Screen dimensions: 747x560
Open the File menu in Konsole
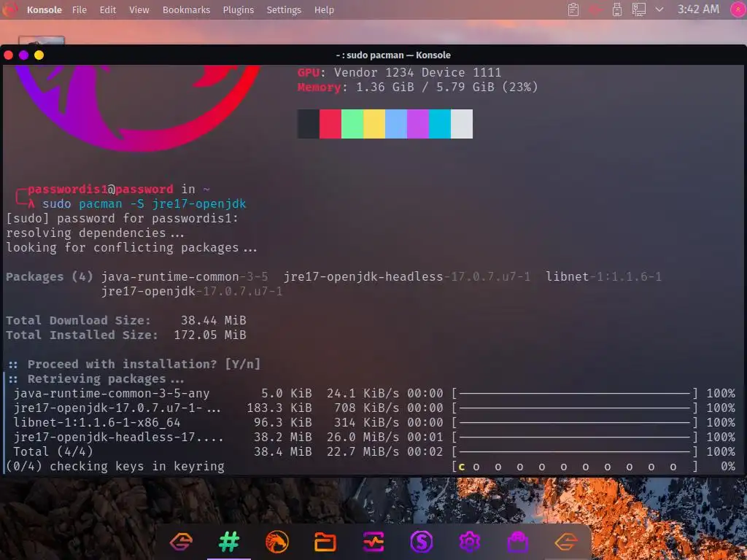point(79,9)
